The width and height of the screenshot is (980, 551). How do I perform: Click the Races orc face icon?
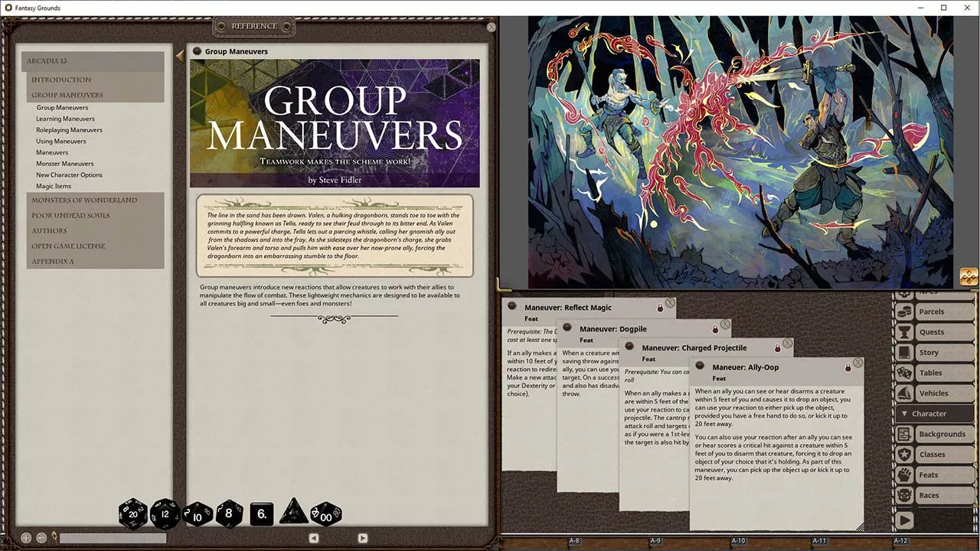click(x=904, y=495)
